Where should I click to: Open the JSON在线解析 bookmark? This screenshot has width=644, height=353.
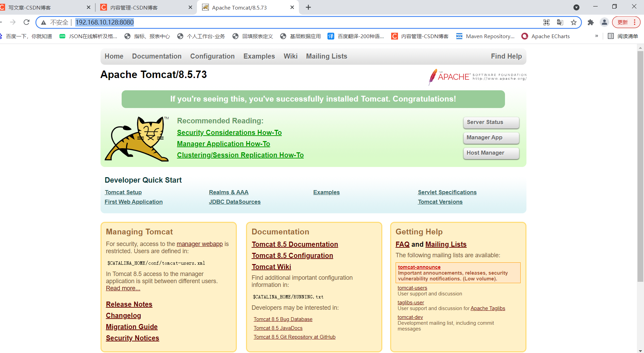[x=88, y=36]
